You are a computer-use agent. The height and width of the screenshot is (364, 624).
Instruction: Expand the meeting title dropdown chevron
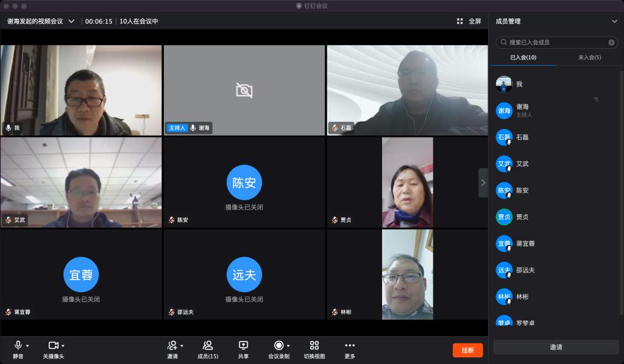click(x=71, y=21)
